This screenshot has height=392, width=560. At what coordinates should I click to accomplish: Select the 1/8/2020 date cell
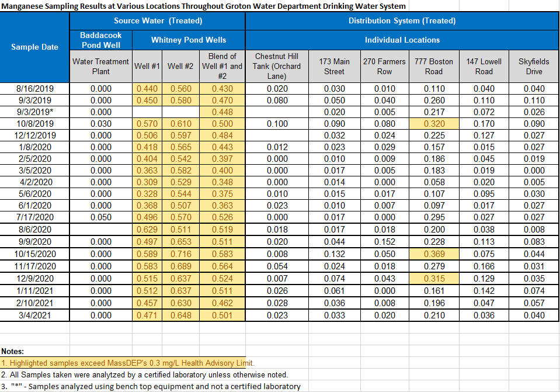[34, 147]
